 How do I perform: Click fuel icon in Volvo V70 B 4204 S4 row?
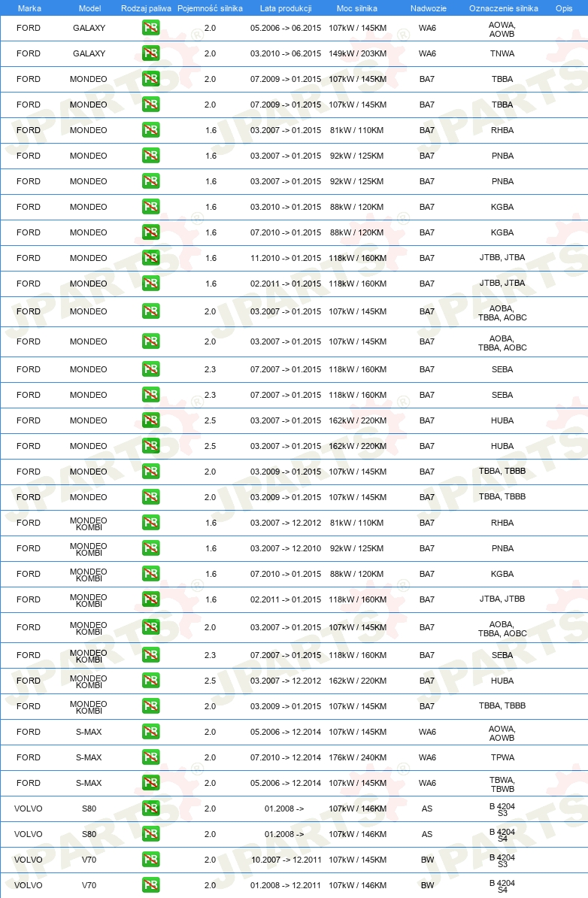150,884
